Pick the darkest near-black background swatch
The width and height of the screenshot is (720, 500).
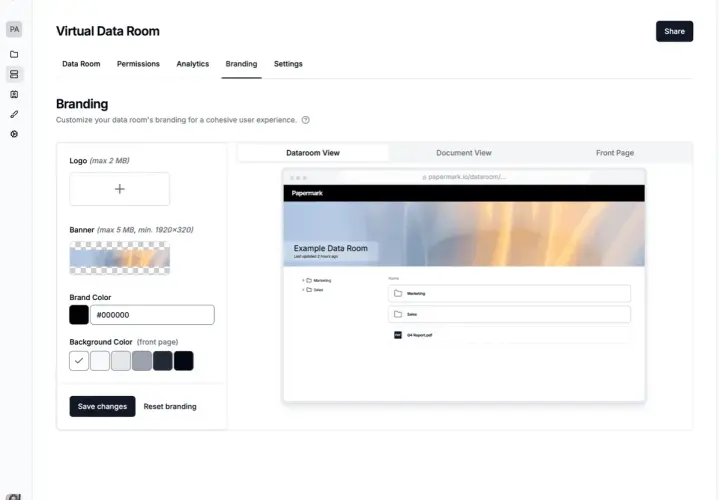click(x=184, y=361)
